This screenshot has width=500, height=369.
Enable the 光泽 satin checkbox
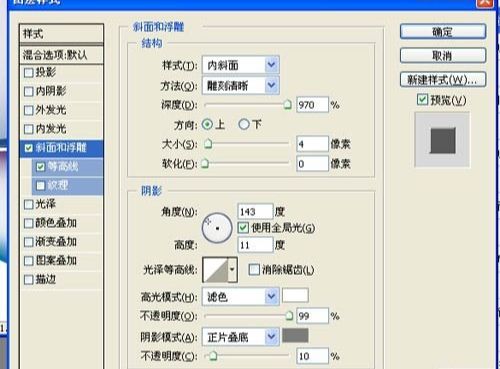point(29,204)
